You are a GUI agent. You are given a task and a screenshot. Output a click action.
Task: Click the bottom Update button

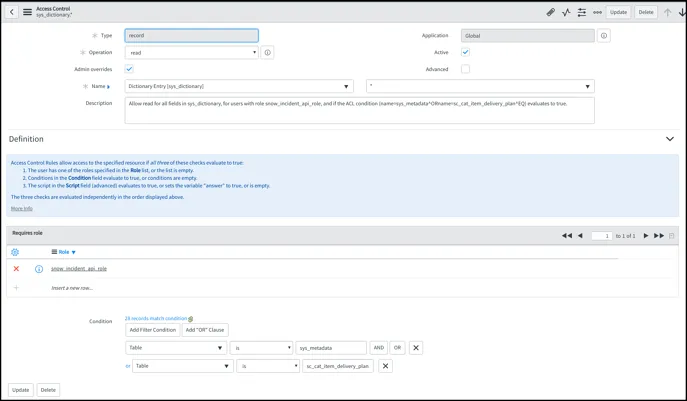click(21, 390)
